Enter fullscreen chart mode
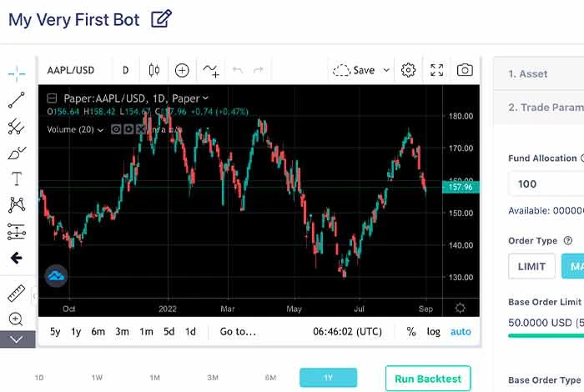 pos(436,70)
